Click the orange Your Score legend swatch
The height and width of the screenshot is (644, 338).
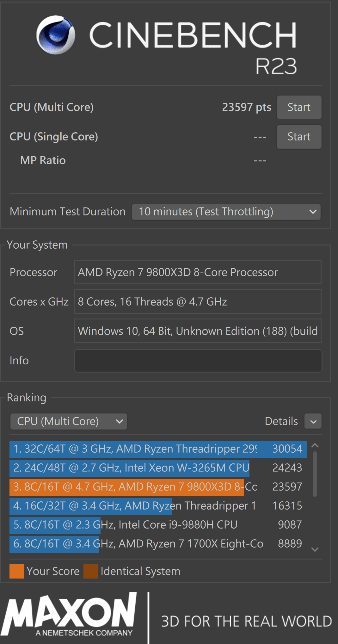(x=16, y=571)
